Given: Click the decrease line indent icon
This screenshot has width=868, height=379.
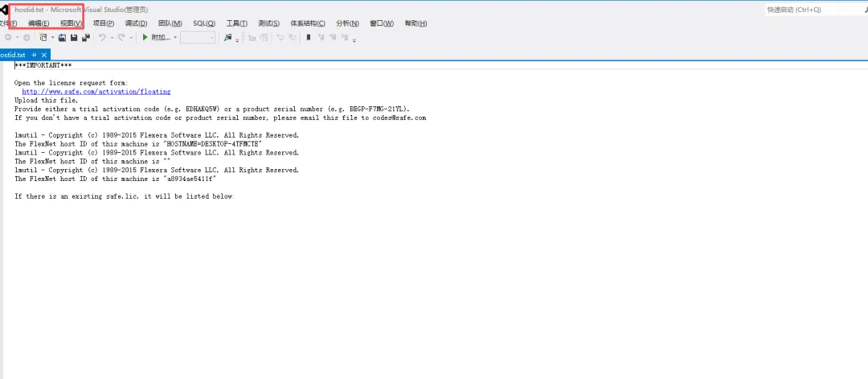Looking at the screenshot, I should pyautogui.click(x=252, y=38).
